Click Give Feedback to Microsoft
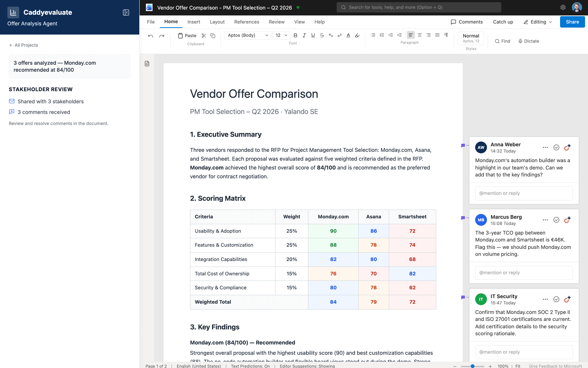The height and width of the screenshot is (368, 588). pyautogui.click(x=555, y=366)
